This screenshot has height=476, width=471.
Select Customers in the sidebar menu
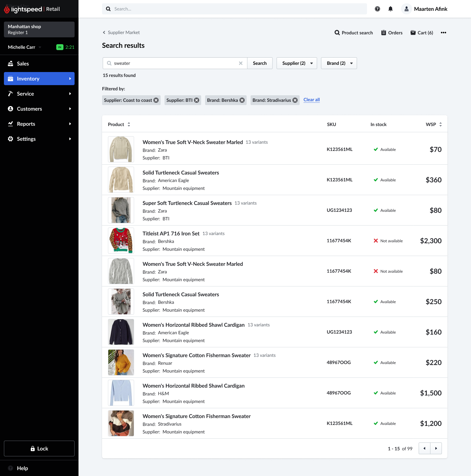(39, 109)
